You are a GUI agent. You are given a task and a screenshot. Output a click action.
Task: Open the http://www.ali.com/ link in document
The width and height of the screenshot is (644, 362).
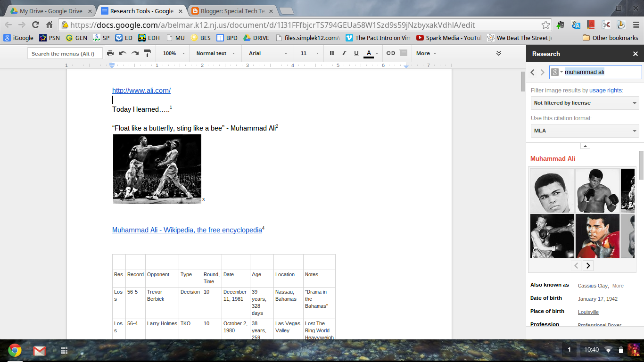[x=141, y=90]
